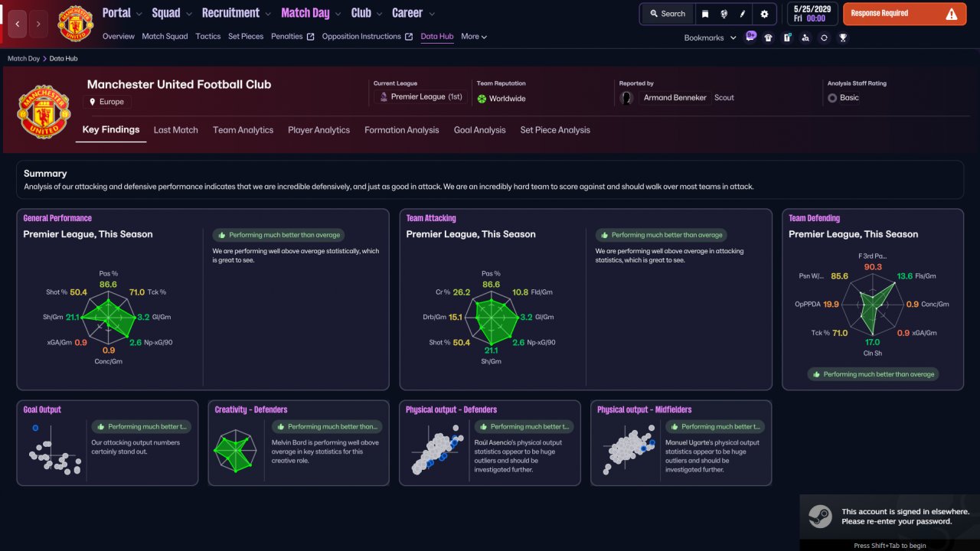Click the shirt icon in the bookmarks row

pos(769,37)
